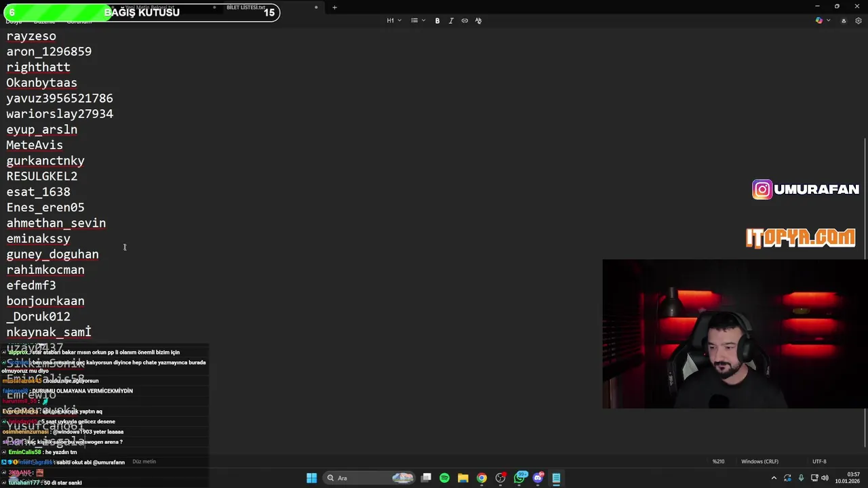Clear formatting with the Aa icon

[x=478, y=20]
